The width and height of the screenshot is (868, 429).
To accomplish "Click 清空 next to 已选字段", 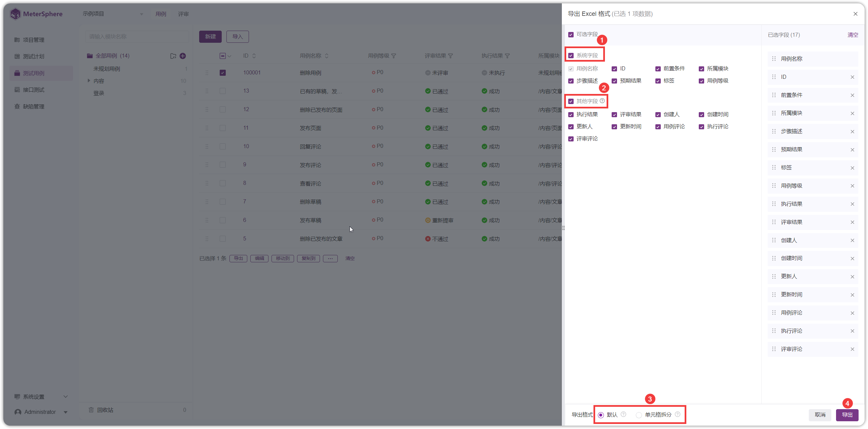I will click(x=853, y=35).
